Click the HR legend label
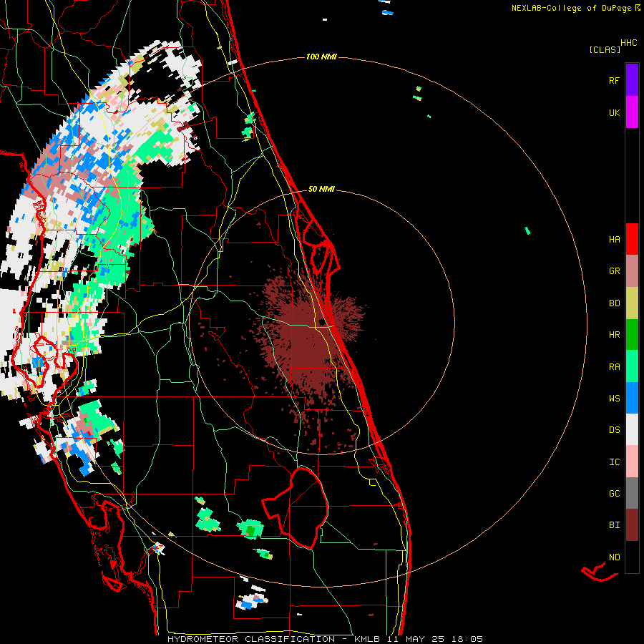The width and height of the screenshot is (644, 644). tap(614, 335)
